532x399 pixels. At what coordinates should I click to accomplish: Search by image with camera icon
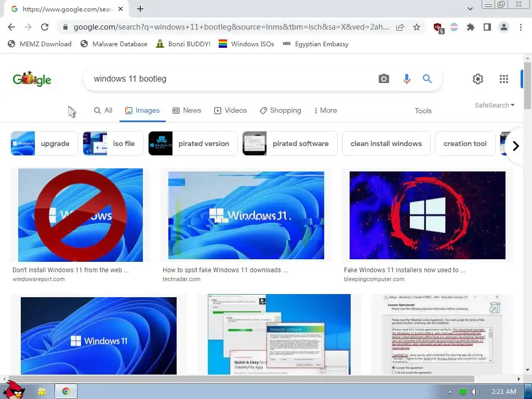click(384, 79)
